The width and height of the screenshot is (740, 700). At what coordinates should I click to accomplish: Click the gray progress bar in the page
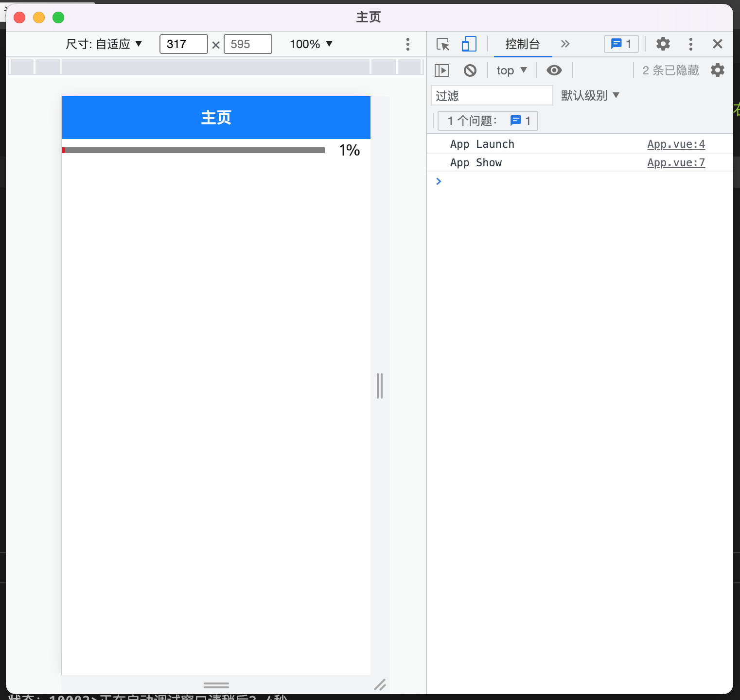[194, 150]
